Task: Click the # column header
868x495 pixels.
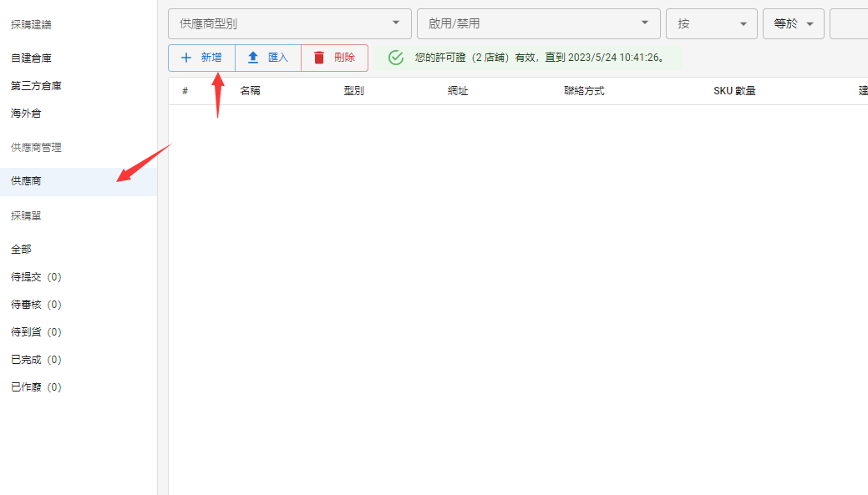Action: [x=185, y=91]
